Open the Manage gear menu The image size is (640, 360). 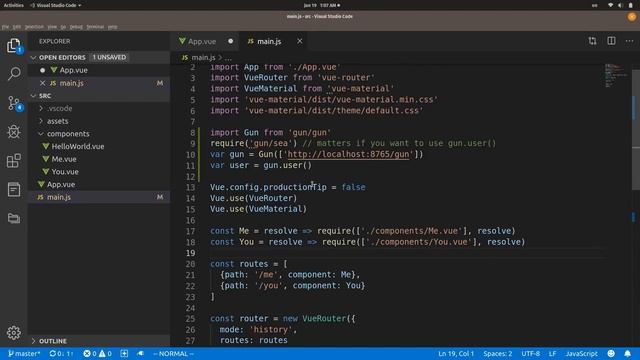[x=13, y=333]
